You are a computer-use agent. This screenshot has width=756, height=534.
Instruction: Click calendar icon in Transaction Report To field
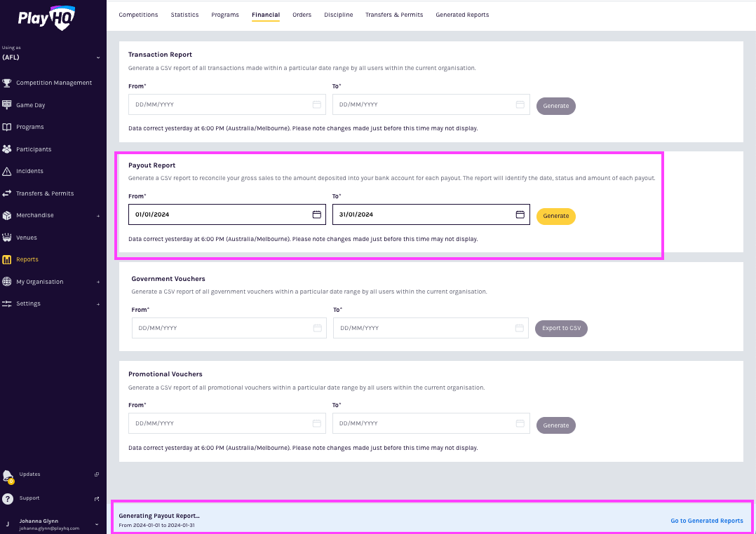pos(520,104)
